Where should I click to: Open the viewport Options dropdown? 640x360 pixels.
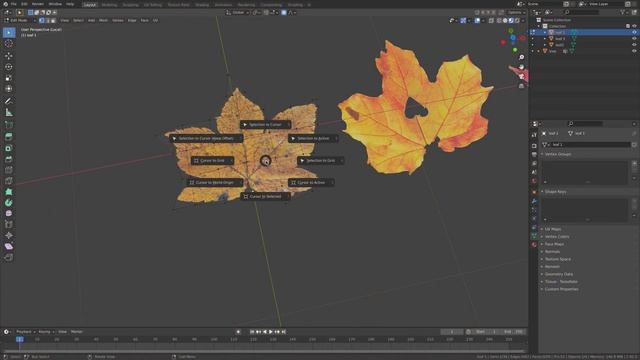[516, 13]
